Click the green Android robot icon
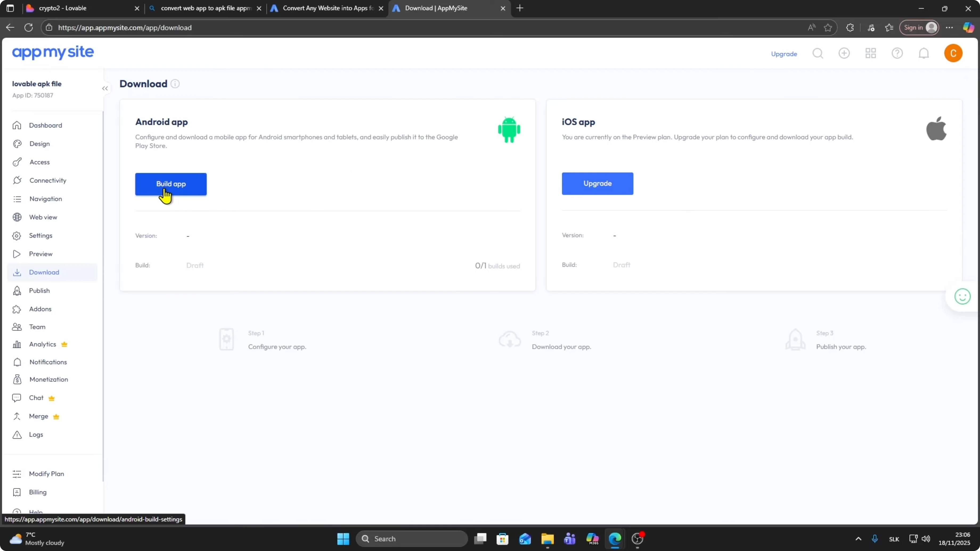This screenshot has height=551, width=980. click(509, 130)
